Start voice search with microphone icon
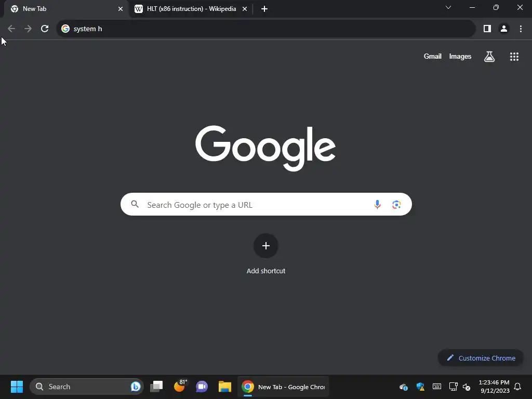This screenshot has width=532, height=399. click(377, 204)
